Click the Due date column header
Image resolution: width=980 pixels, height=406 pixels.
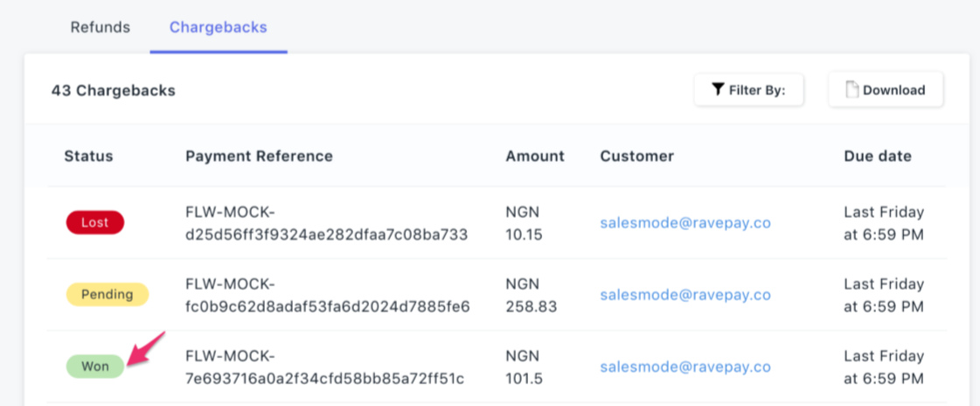[878, 156]
